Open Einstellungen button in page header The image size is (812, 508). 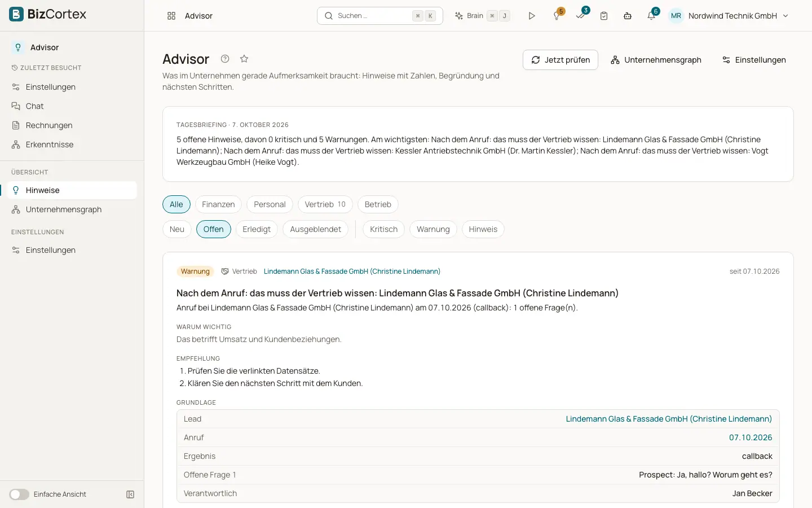tap(754, 60)
